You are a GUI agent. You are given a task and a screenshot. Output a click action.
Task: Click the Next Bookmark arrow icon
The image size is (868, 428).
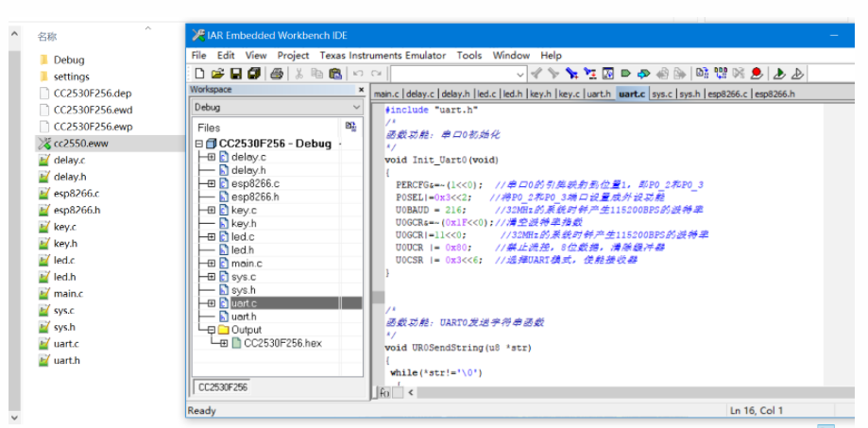[x=643, y=73]
